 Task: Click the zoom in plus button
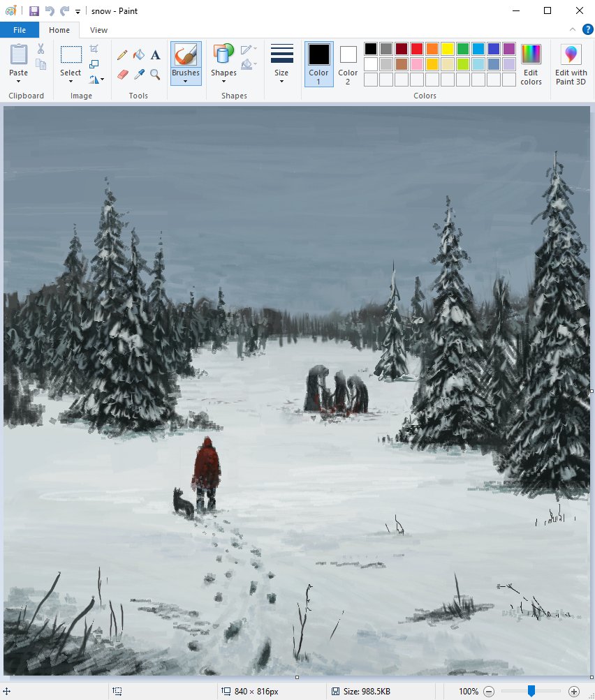573,692
